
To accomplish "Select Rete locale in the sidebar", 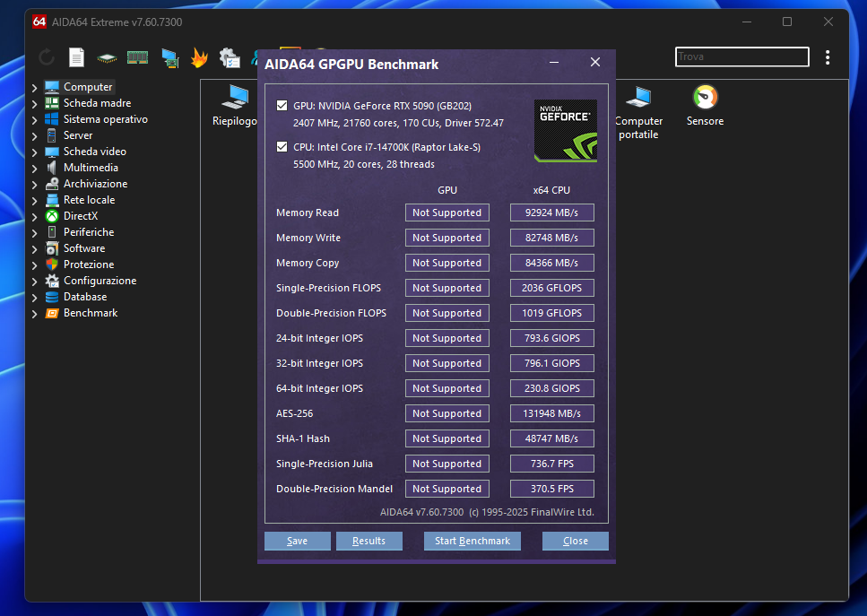I will pos(89,200).
